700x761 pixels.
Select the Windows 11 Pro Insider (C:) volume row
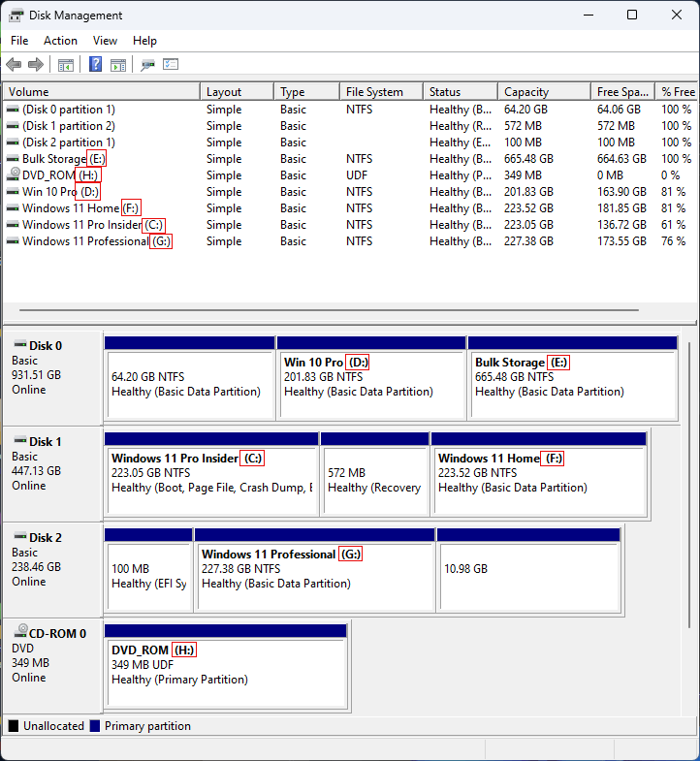(350, 225)
